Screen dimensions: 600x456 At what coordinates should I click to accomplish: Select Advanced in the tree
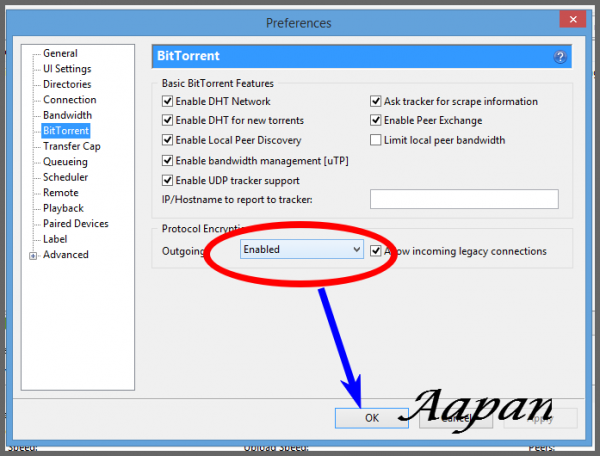(x=65, y=254)
